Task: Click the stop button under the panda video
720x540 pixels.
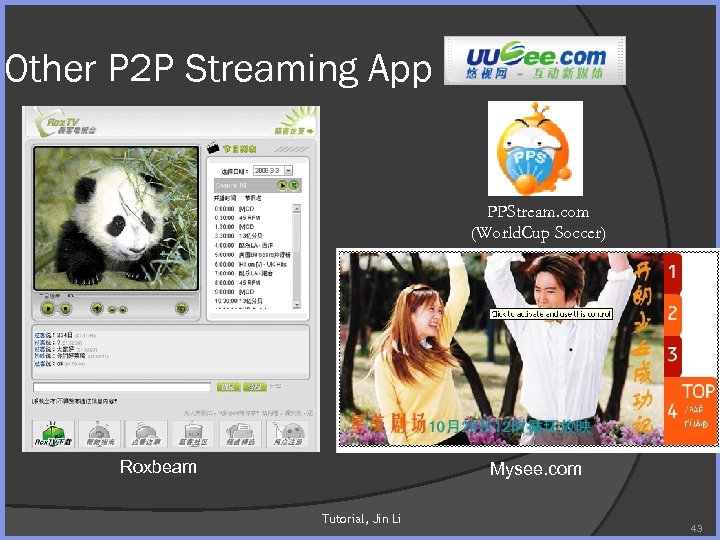Action: tap(66, 309)
